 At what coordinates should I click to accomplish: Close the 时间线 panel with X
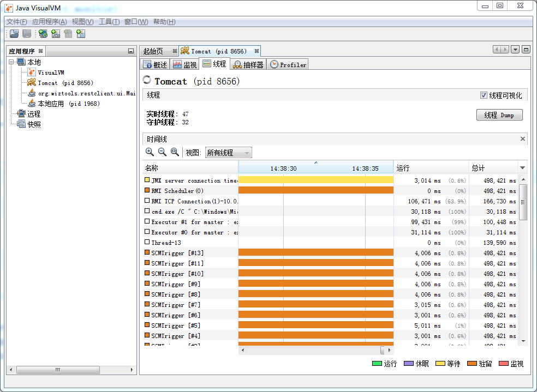[x=523, y=138]
